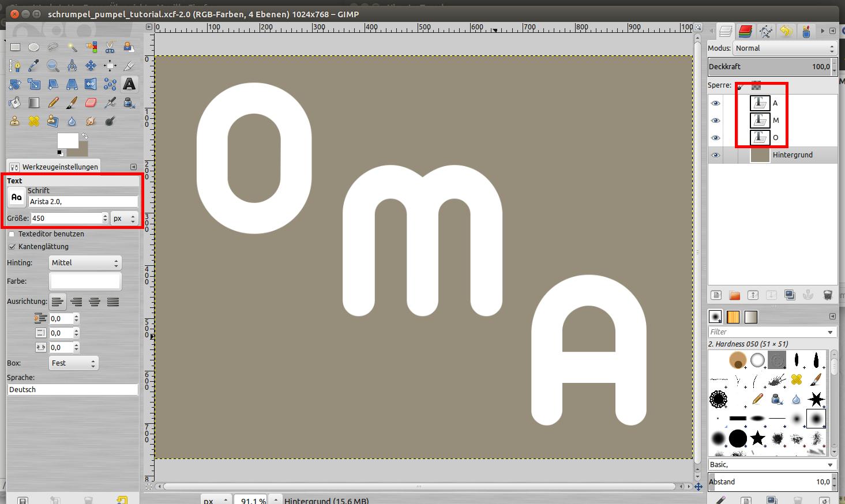Click the Schrift font name field
The image size is (845, 504).
coord(83,202)
